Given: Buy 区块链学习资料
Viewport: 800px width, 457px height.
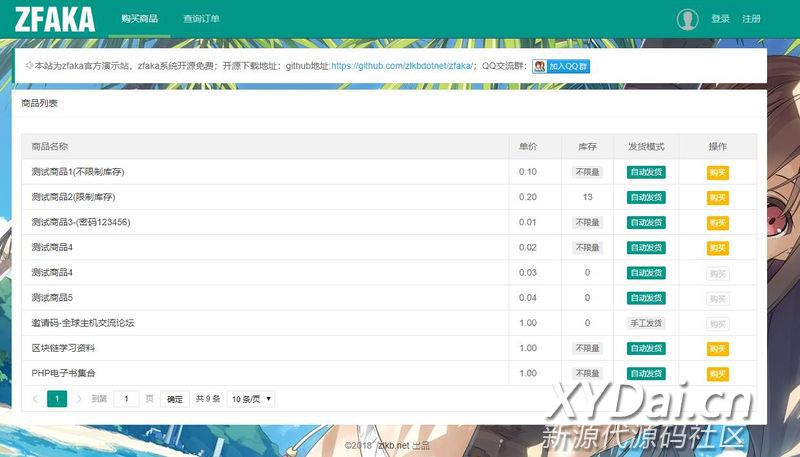Looking at the screenshot, I should [717, 349].
